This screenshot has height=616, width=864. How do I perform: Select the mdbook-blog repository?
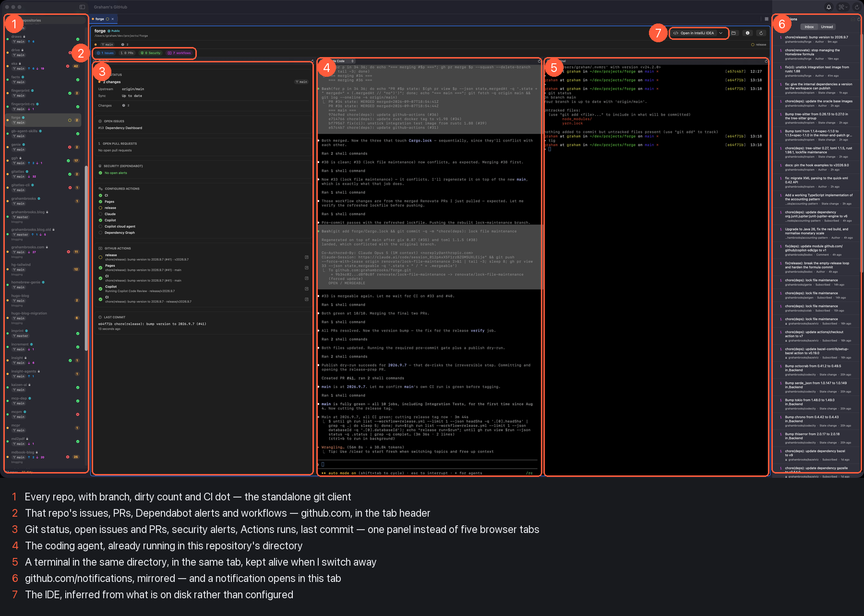coord(43,457)
